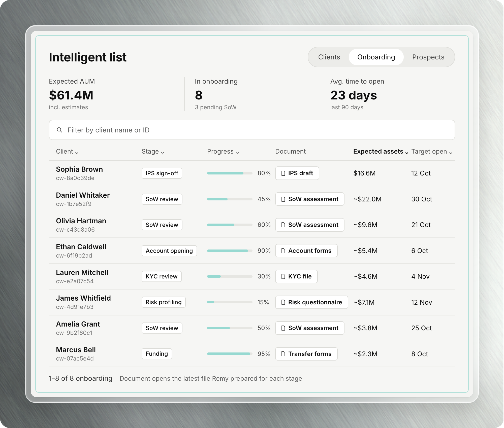Screen dimensions: 504x428
Task: Click the IPS sign-off stage badge
Action: [x=162, y=173]
